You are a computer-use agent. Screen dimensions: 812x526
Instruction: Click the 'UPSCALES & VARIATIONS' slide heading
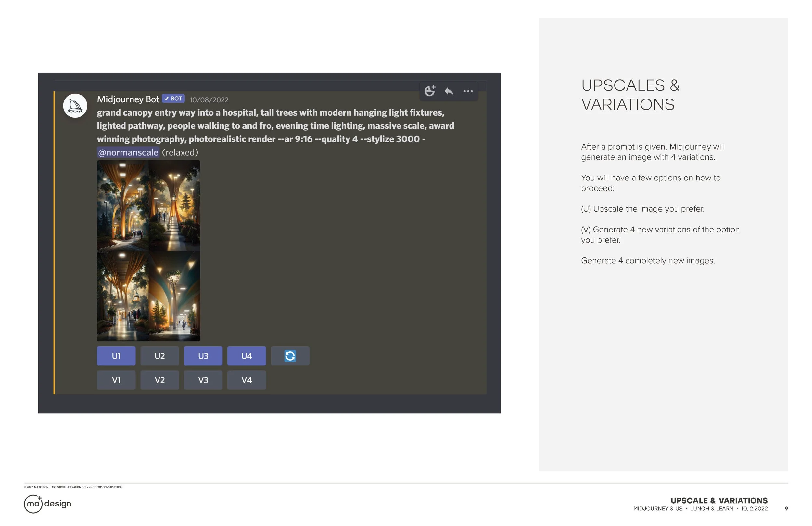tap(630, 95)
